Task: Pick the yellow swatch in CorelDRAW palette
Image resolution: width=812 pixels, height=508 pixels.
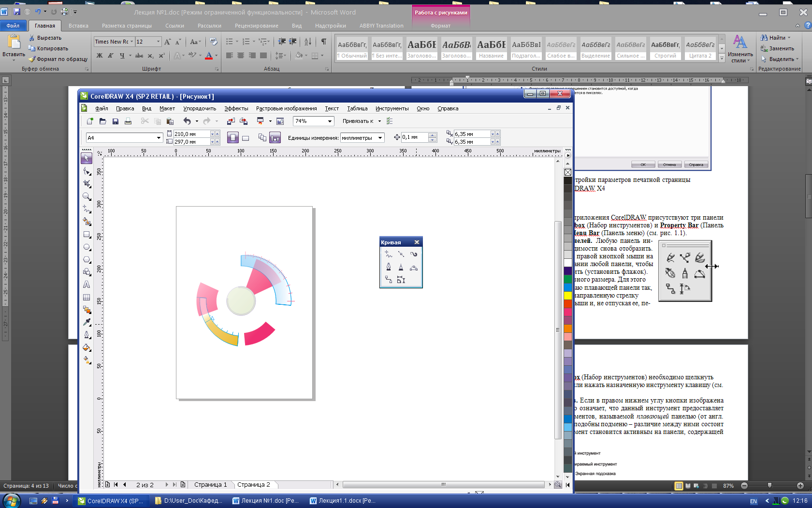Action: click(568, 295)
